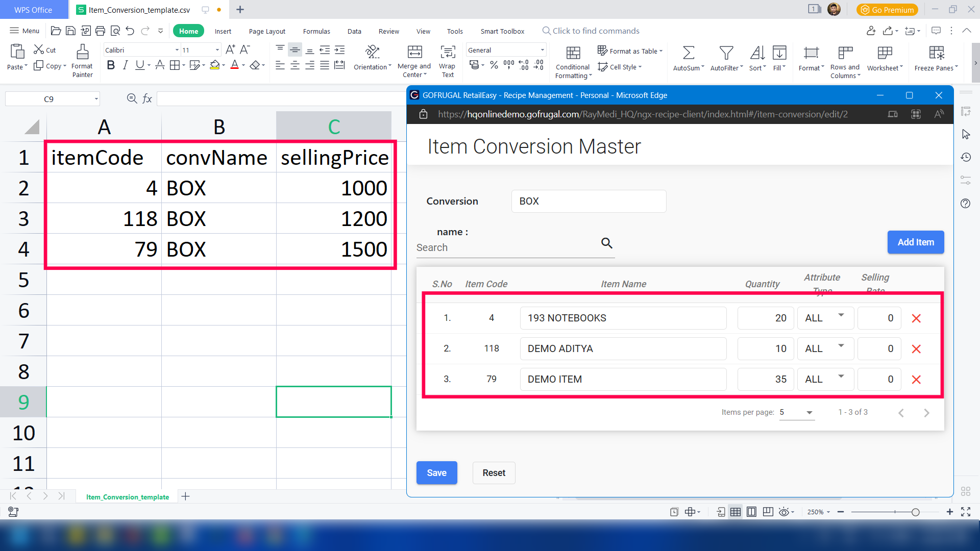
Task: Click the AutoSum sigma icon
Action: [688, 53]
